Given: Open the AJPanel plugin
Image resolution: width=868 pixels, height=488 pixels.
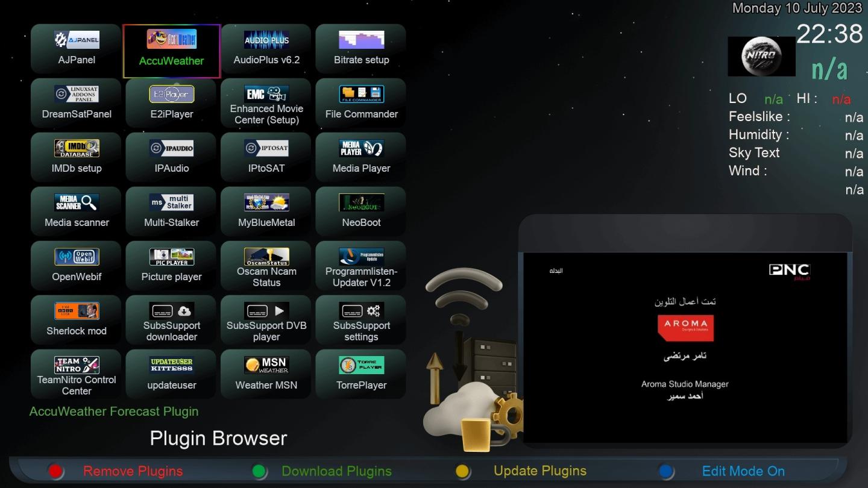Looking at the screenshot, I should pyautogui.click(x=77, y=49).
